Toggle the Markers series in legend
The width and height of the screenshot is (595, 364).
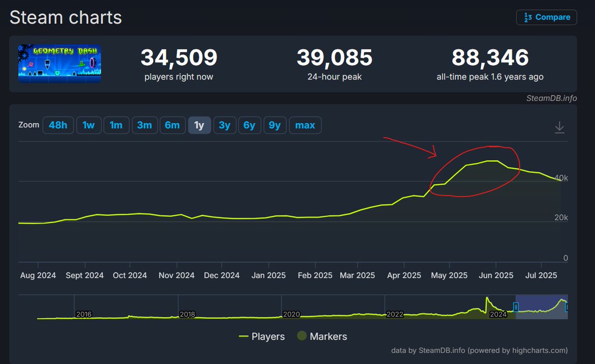(x=322, y=336)
